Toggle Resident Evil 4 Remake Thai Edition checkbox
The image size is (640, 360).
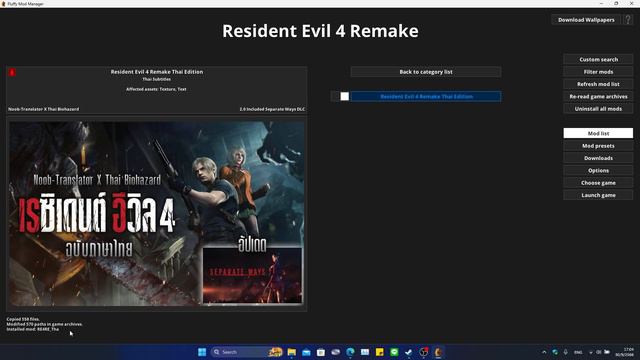click(345, 96)
